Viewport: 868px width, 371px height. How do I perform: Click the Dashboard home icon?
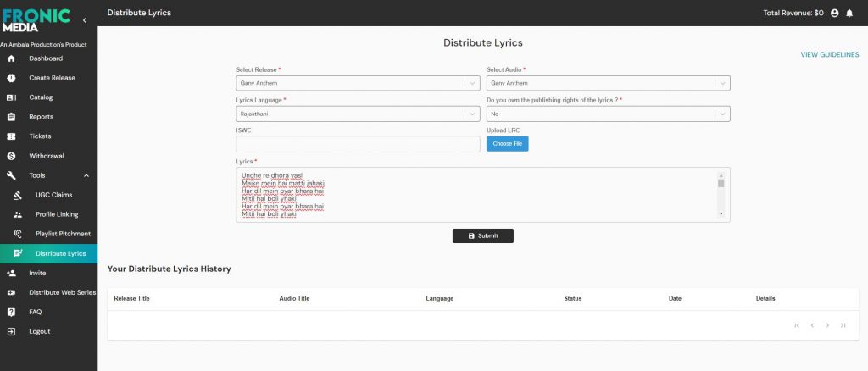11,58
